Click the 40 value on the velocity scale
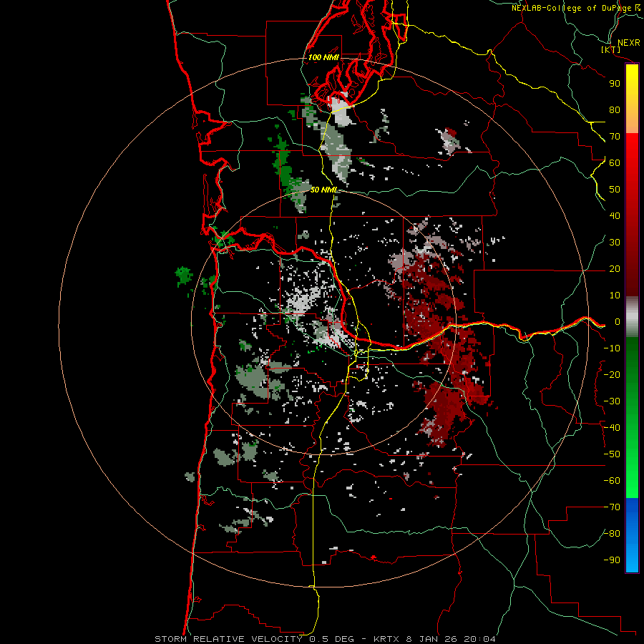644x644 pixels. coord(615,216)
